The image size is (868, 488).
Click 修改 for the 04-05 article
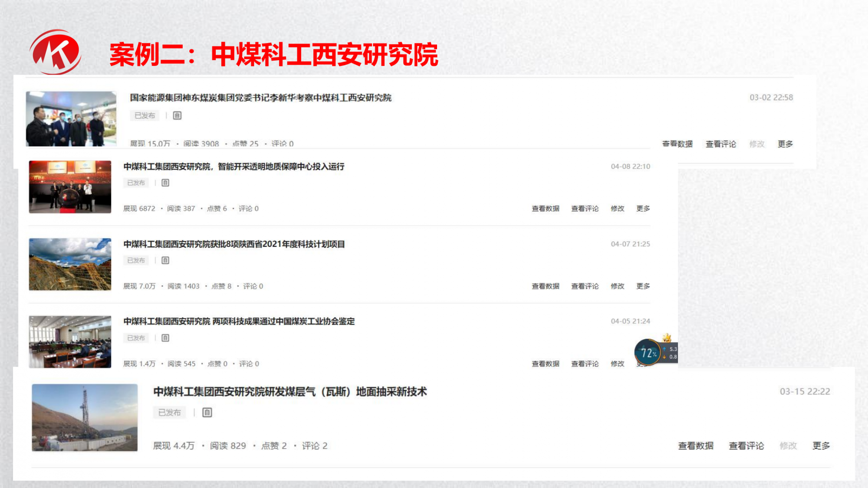pyautogui.click(x=617, y=364)
